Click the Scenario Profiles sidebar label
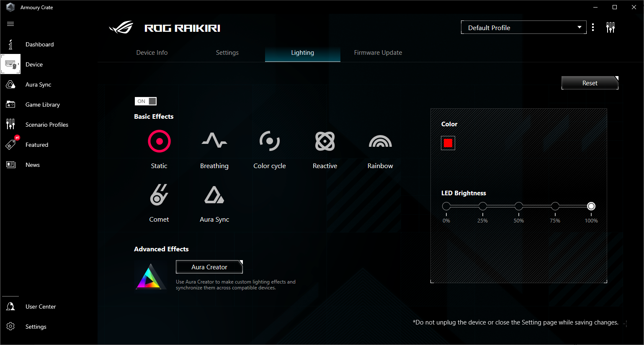Image resolution: width=644 pixels, height=345 pixels. pos(47,125)
